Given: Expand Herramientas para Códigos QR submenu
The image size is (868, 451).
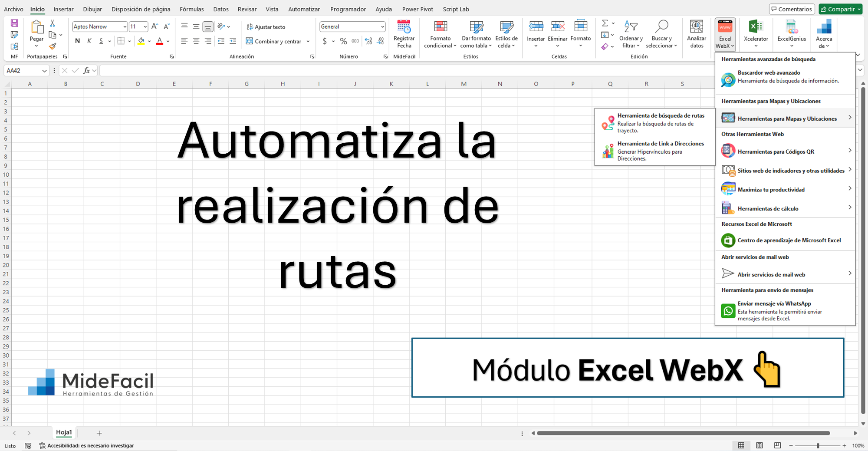Looking at the screenshot, I should [x=786, y=151].
